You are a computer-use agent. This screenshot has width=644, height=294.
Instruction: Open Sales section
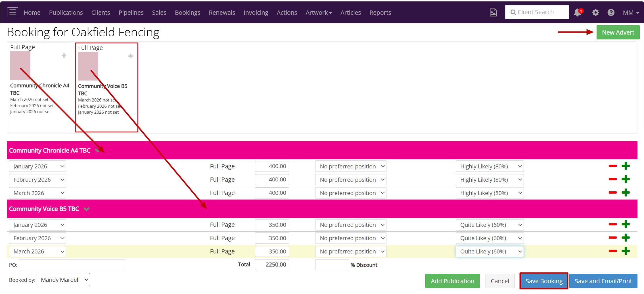(159, 12)
